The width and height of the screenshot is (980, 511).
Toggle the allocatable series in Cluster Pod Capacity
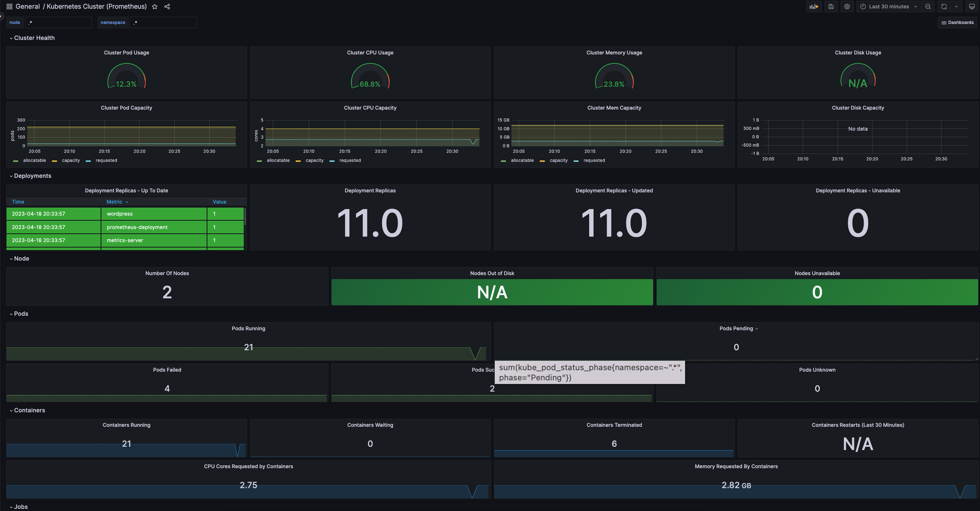[34, 160]
